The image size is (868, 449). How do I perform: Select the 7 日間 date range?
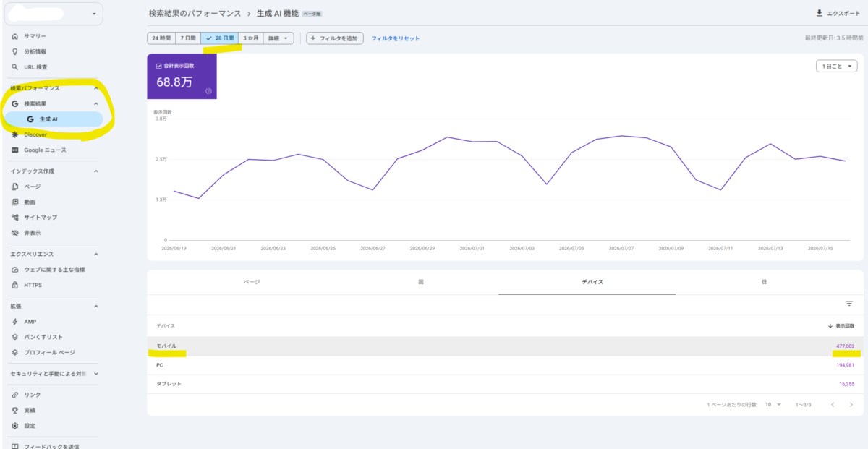[188, 38]
